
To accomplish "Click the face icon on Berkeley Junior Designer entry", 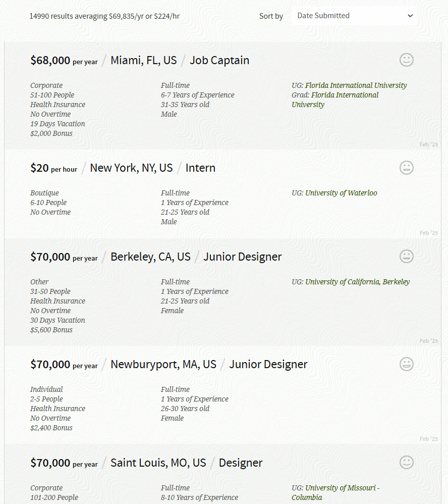I will coord(407,257).
